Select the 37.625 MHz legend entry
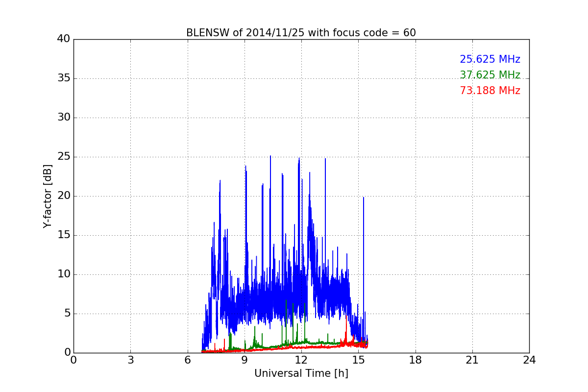The width and height of the screenshot is (588, 392). (490, 75)
